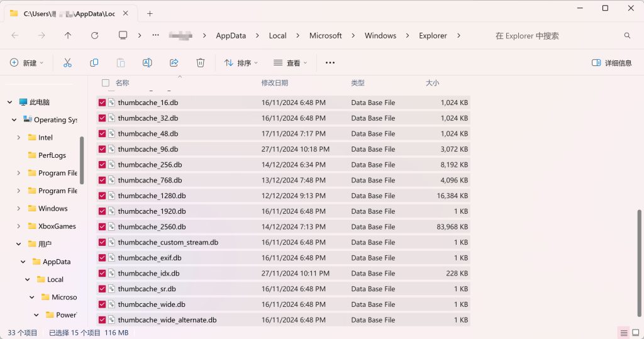The width and height of the screenshot is (644, 339).
Task: Click the folder icon in the window tab
Action: [14, 14]
